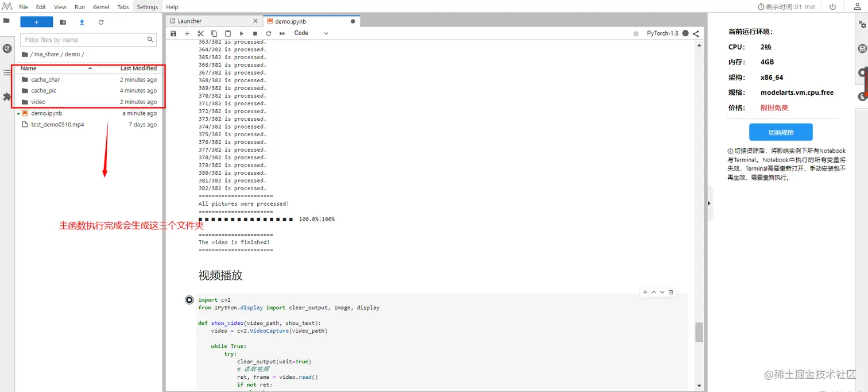Screen dimensions: 868x392
Task: Select the cache_char folder
Action: 89,80
